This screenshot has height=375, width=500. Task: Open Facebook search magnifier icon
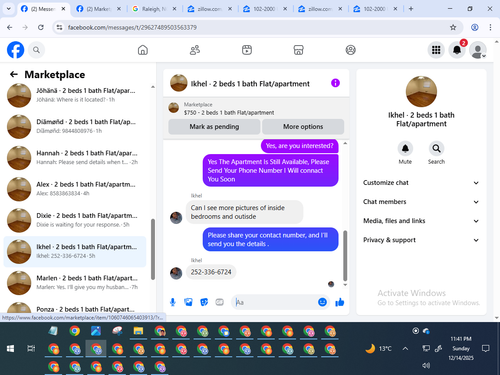[36, 50]
